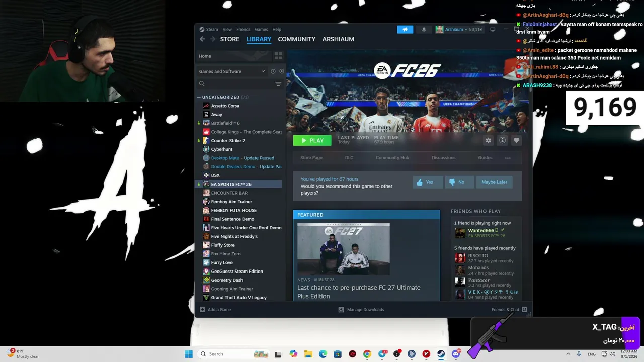Viewport: 644px width, 362px height.
Task: Open Microsoft Edge from the taskbar
Action: pyautogui.click(x=323, y=354)
